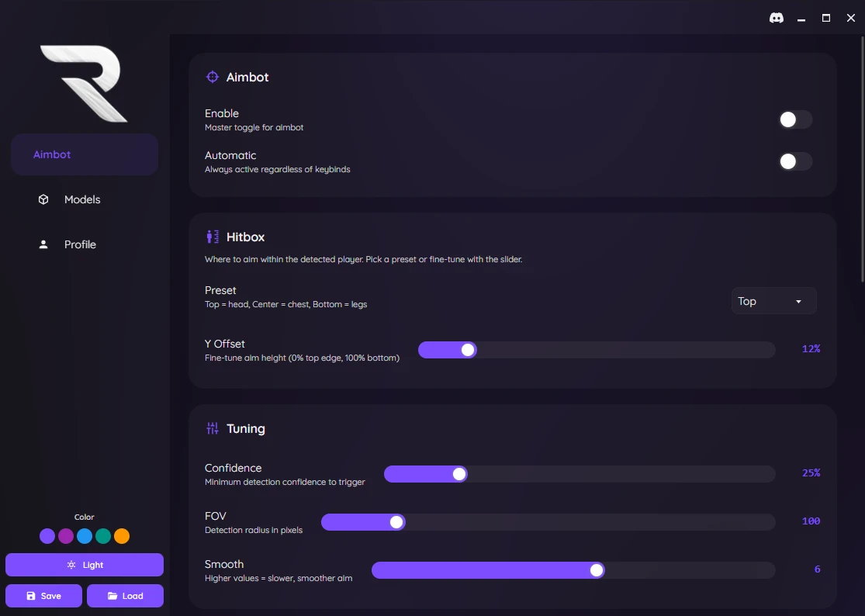The width and height of the screenshot is (865, 616).
Task: Select the Aimbot sidebar tab
Action: pyautogui.click(x=84, y=154)
